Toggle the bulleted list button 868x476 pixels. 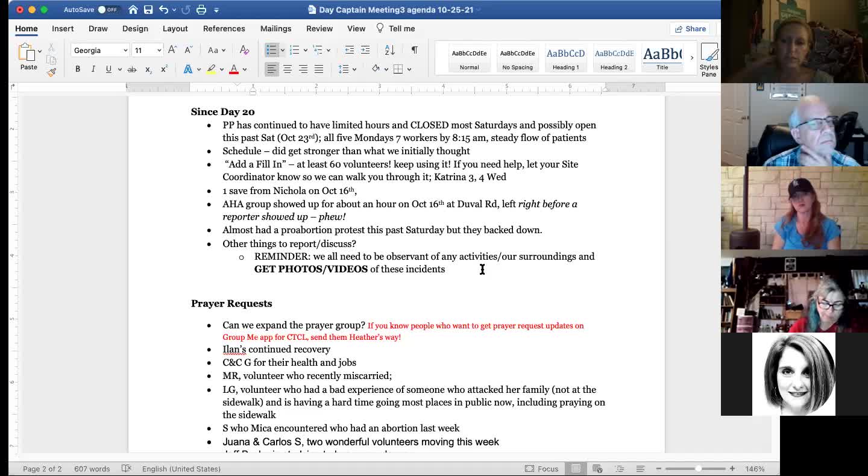tap(271, 50)
